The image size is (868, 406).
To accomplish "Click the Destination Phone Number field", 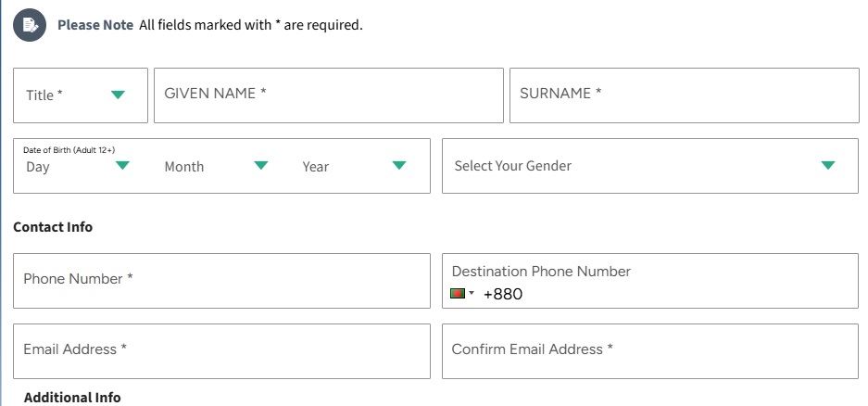I will [x=650, y=281].
